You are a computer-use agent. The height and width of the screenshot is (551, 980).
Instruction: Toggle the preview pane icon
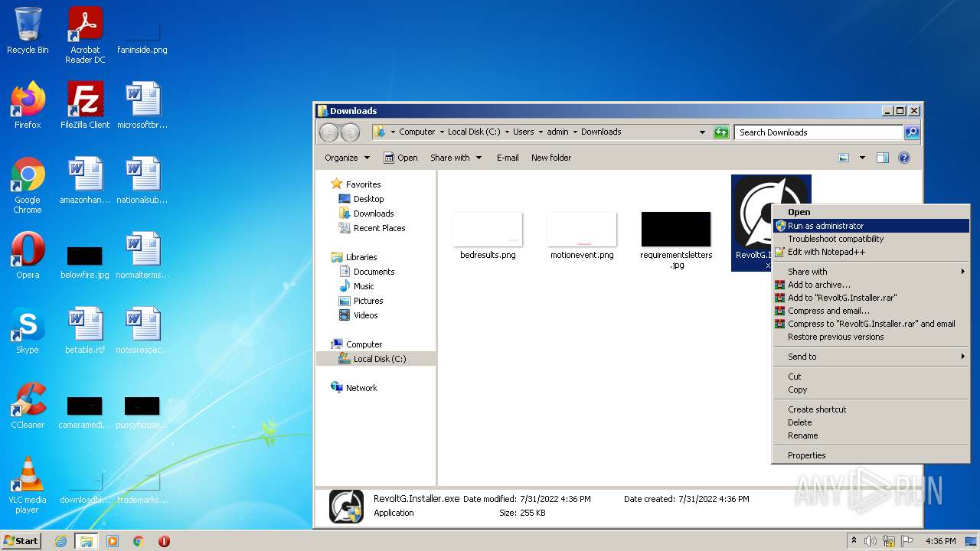tap(882, 158)
